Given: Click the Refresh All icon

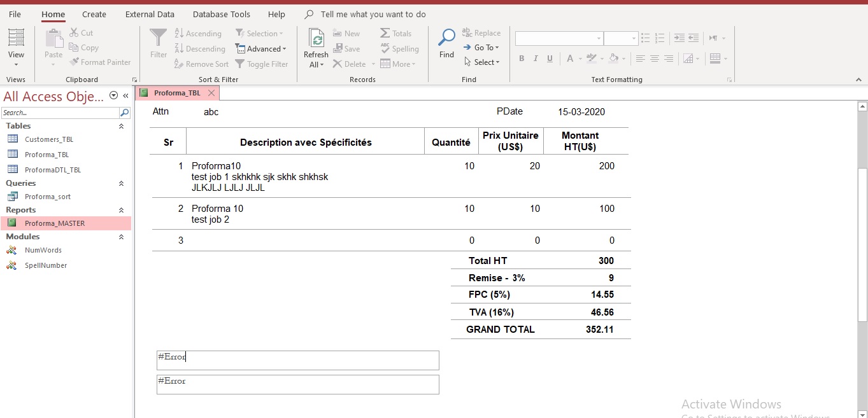Looking at the screenshot, I should pyautogui.click(x=316, y=38).
